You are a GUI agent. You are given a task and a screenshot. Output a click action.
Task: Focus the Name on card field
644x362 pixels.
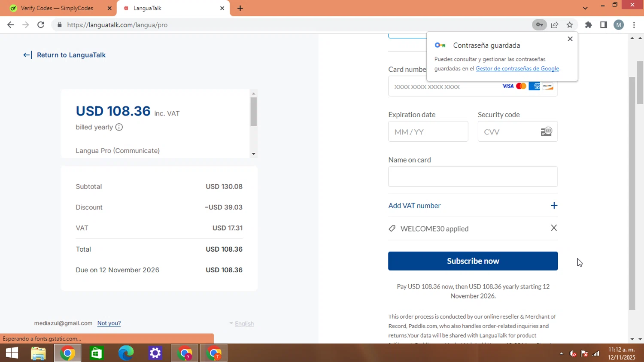tap(473, 176)
